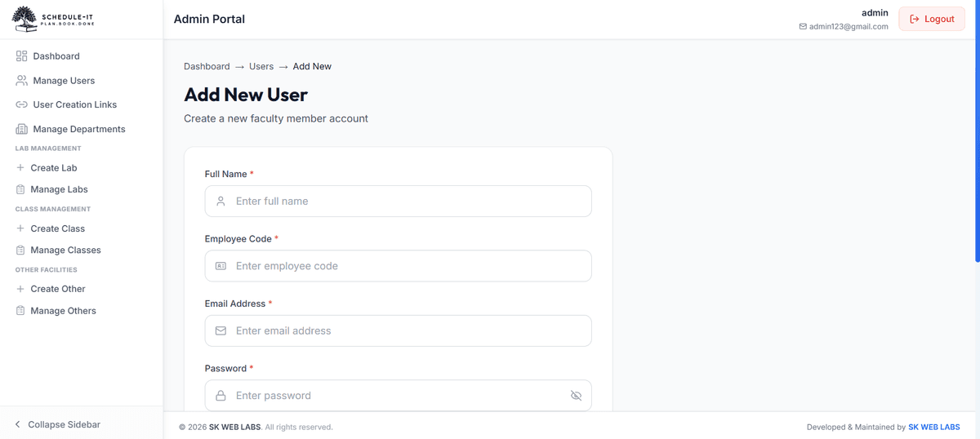Viewport: 980px width, 439px height.
Task: Click the CLASS MANAGEMENT section header
Action: (53, 209)
